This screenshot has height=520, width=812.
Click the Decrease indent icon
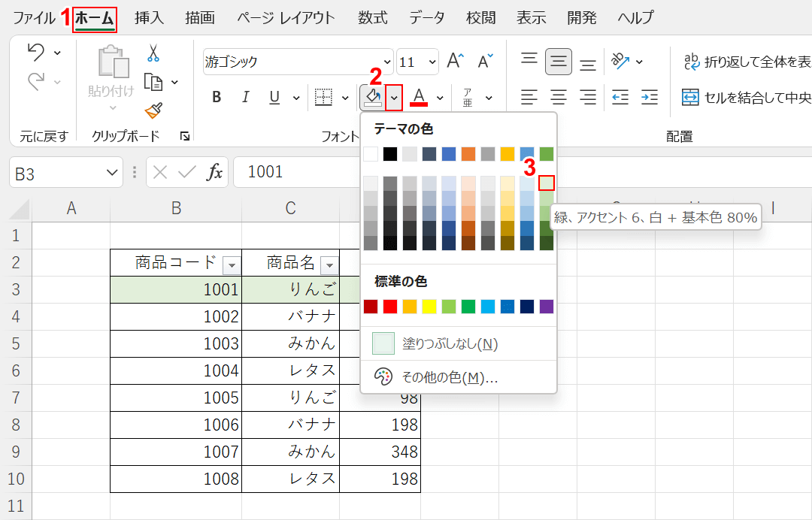pyautogui.click(x=620, y=97)
